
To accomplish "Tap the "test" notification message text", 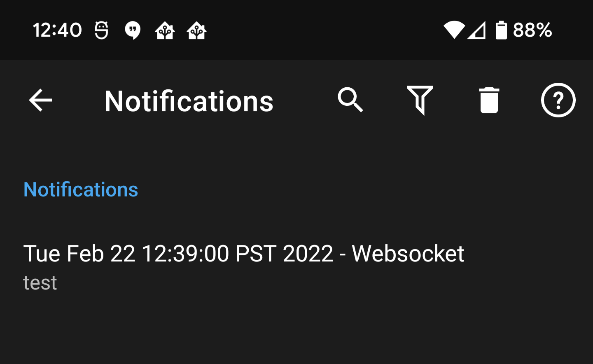I will pyautogui.click(x=40, y=283).
